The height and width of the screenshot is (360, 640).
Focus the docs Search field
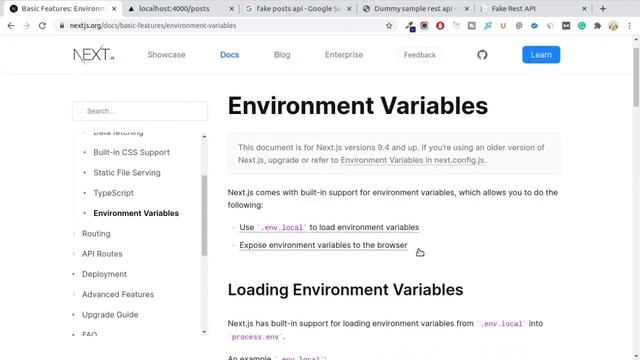tap(140, 111)
